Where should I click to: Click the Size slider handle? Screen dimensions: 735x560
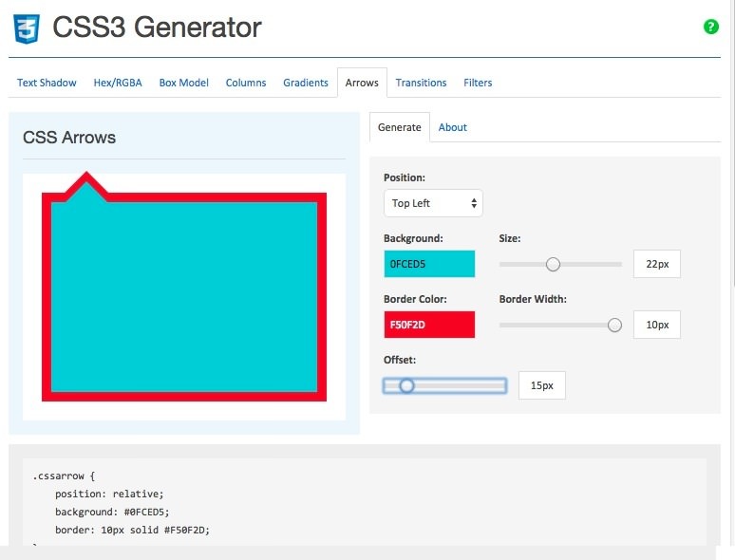click(553, 264)
